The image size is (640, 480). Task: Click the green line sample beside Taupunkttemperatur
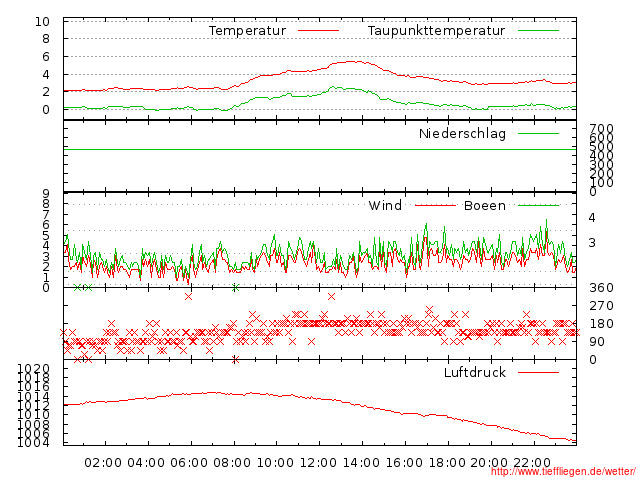tap(538, 31)
